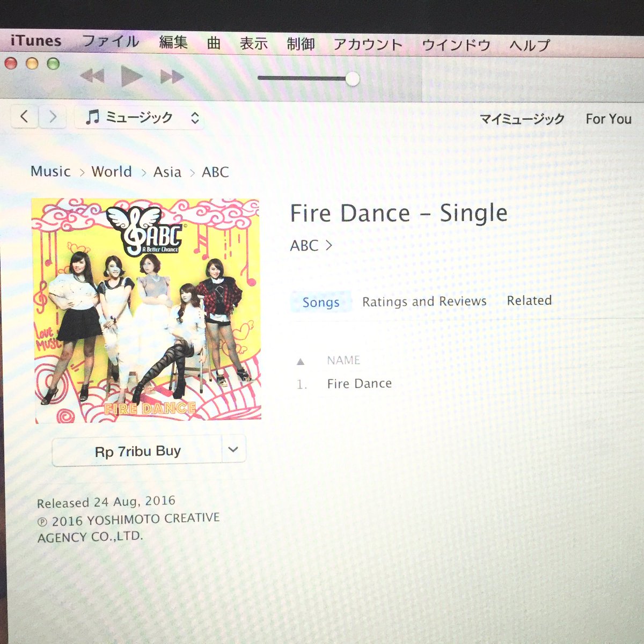Switch to the マイミュージック tab
This screenshot has width=644, height=644.
522,119
